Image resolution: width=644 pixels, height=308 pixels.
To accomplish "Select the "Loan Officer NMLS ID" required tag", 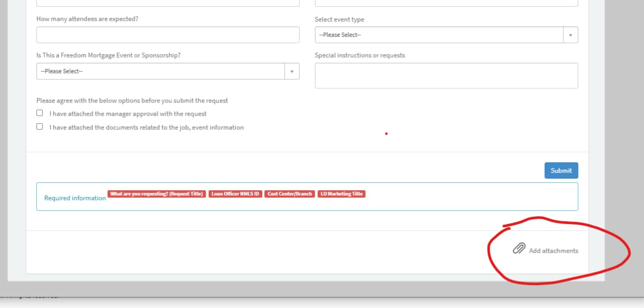I will [235, 193].
